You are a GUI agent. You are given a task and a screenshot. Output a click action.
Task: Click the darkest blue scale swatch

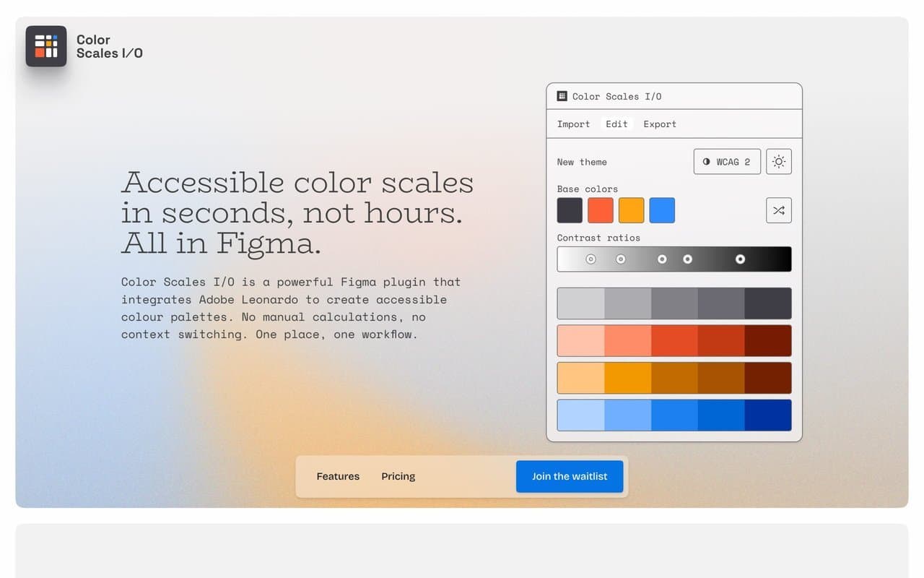768,415
